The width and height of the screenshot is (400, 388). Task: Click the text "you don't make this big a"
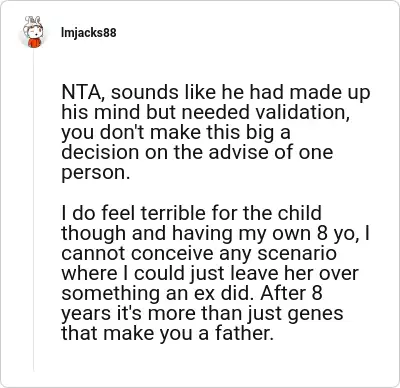[x=176, y=132]
